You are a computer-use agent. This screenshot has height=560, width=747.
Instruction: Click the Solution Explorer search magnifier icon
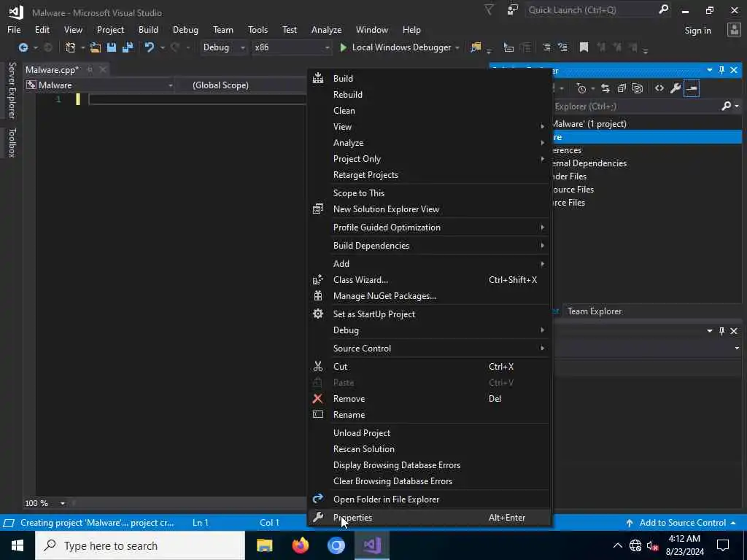point(726,106)
